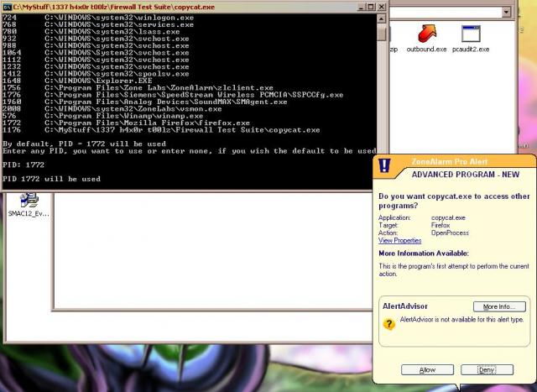
Task: Click the Action value 'OpenProcess'
Action: pyautogui.click(x=450, y=233)
